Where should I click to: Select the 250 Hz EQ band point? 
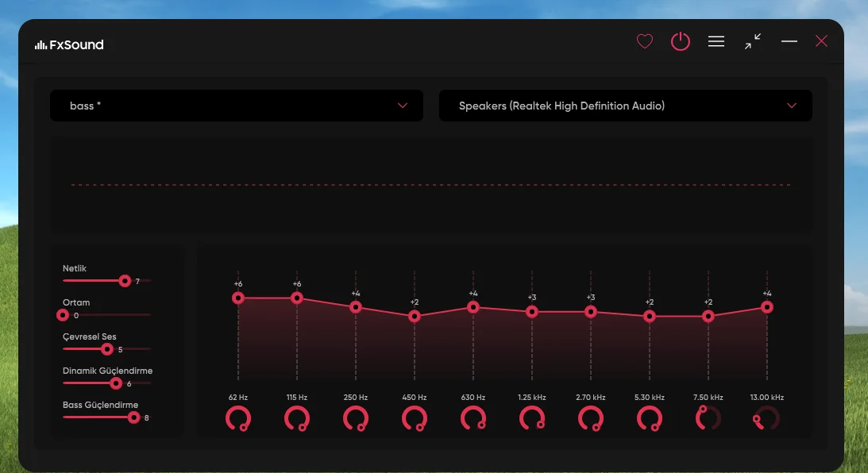(356, 307)
